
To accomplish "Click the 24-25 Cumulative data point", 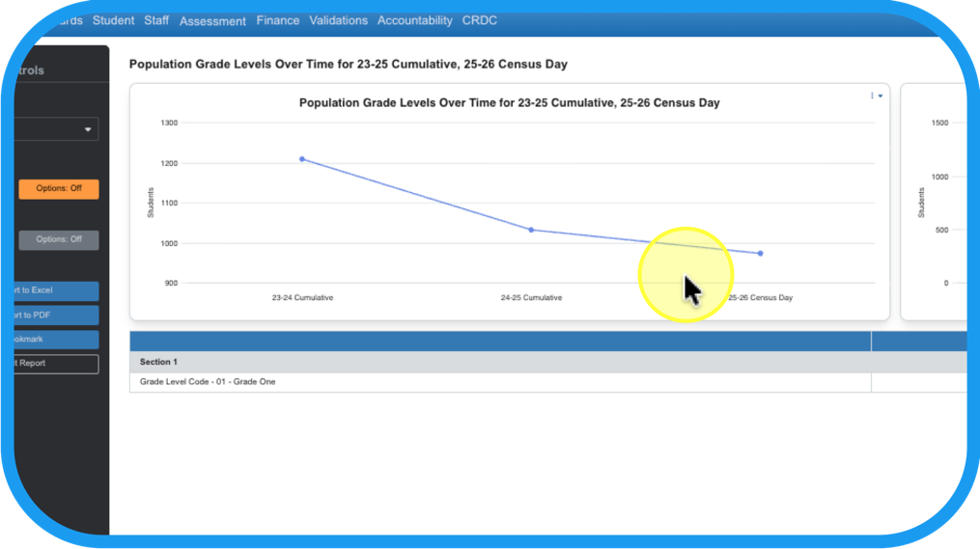I will (531, 230).
